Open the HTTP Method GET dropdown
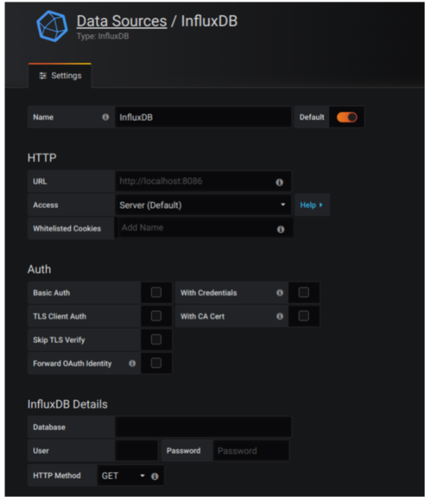 click(123, 476)
